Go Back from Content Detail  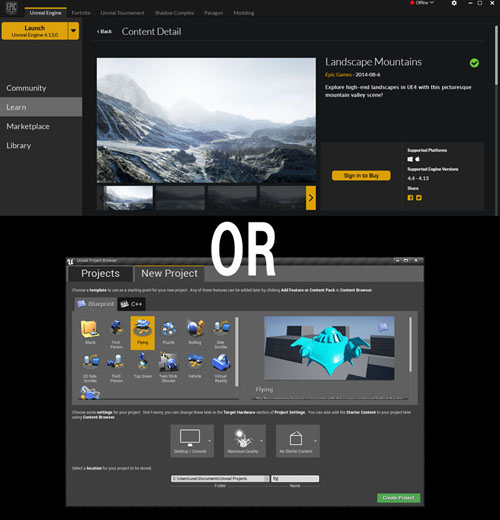coord(104,31)
